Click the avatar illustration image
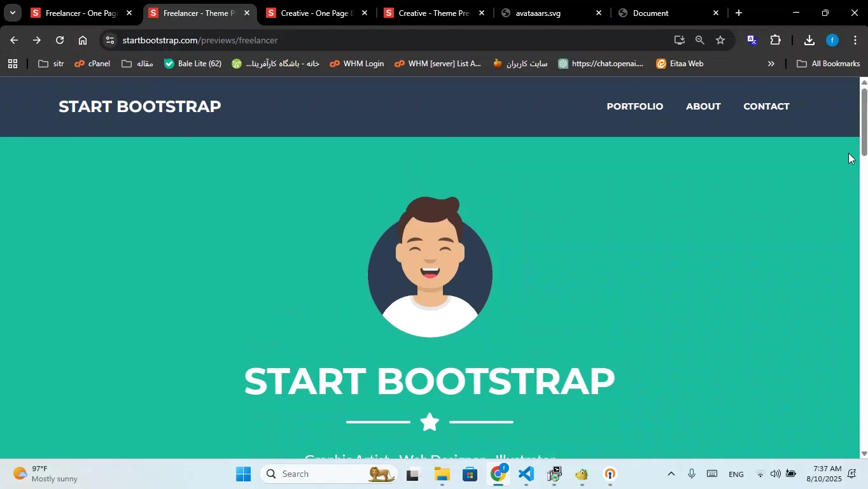 click(x=430, y=267)
